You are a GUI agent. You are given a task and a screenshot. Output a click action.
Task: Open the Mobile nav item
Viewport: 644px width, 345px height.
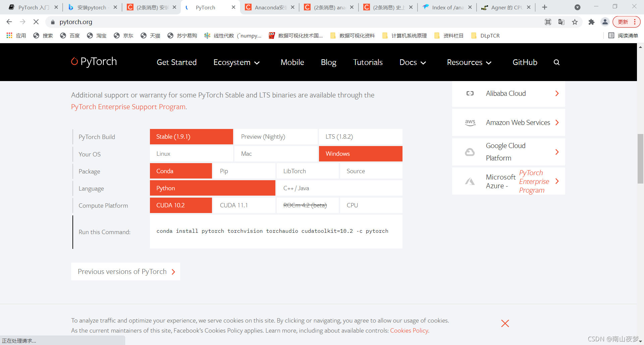pos(292,62)
